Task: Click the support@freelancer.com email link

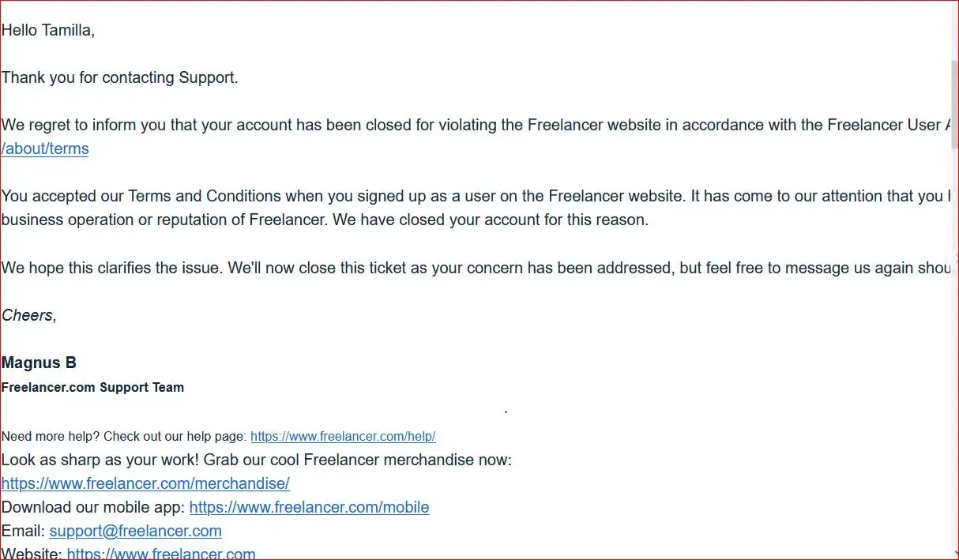Action: pyautogui.click(x=135, y=531)
